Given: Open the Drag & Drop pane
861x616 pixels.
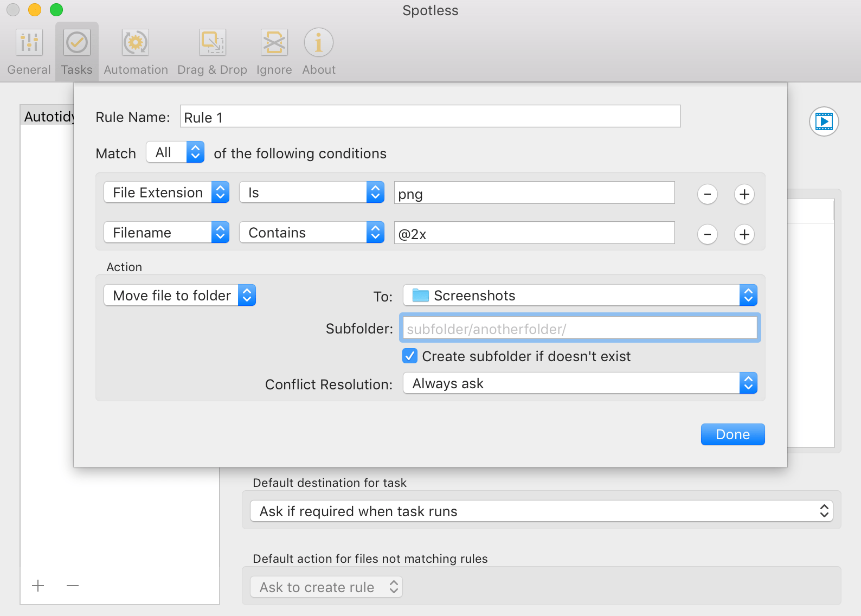Looking at the screenshot, I should pyautogui.click(x=212, y=52).
